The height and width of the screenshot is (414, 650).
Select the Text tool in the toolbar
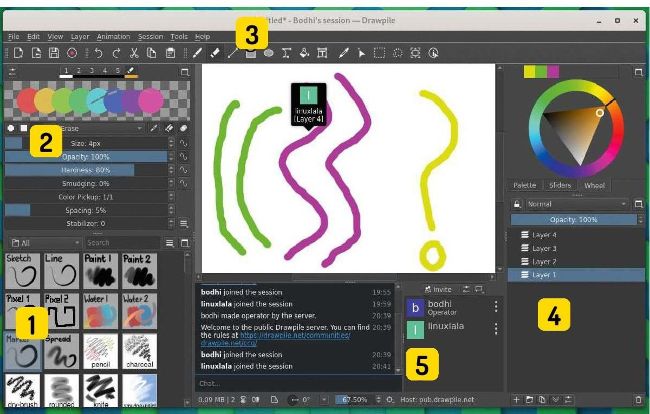click(x=287, y=52)
